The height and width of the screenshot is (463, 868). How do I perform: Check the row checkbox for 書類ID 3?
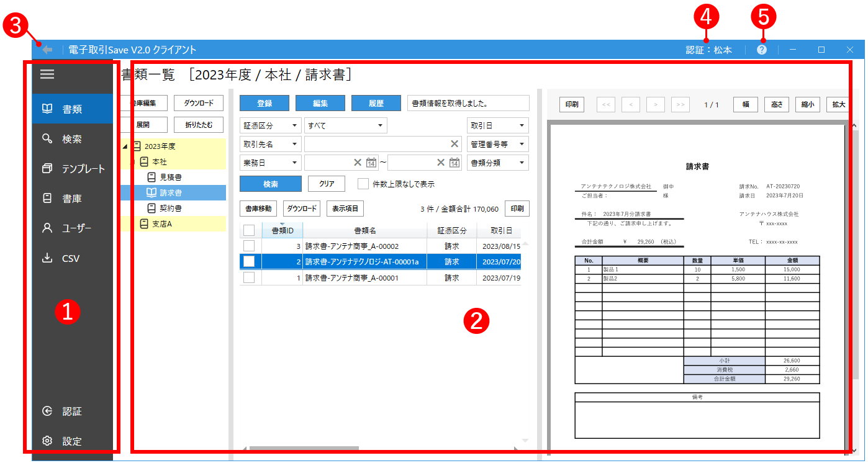(x=248, y=246)
